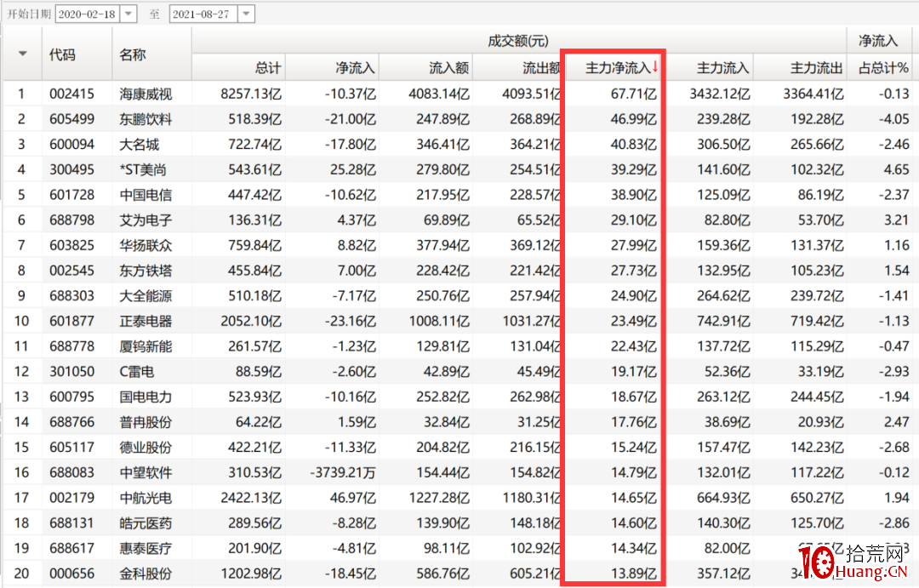Image resolution: width=919 pixels, height=588 pixels.
Task: Click main net inflow value 13.89亿
Action: click(x=634, y=574)
